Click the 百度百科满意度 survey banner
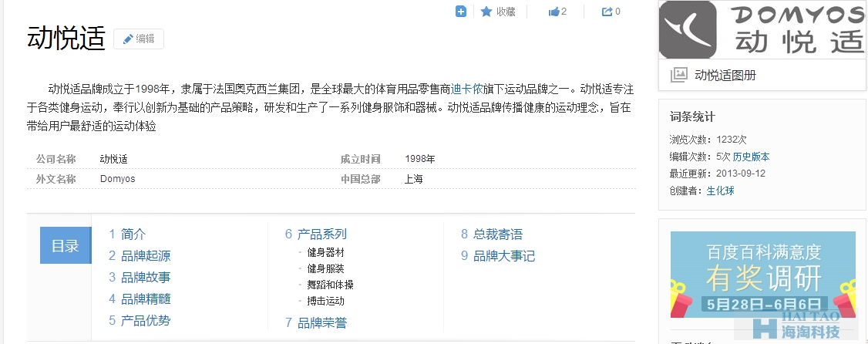 click(x=763, y=275)
